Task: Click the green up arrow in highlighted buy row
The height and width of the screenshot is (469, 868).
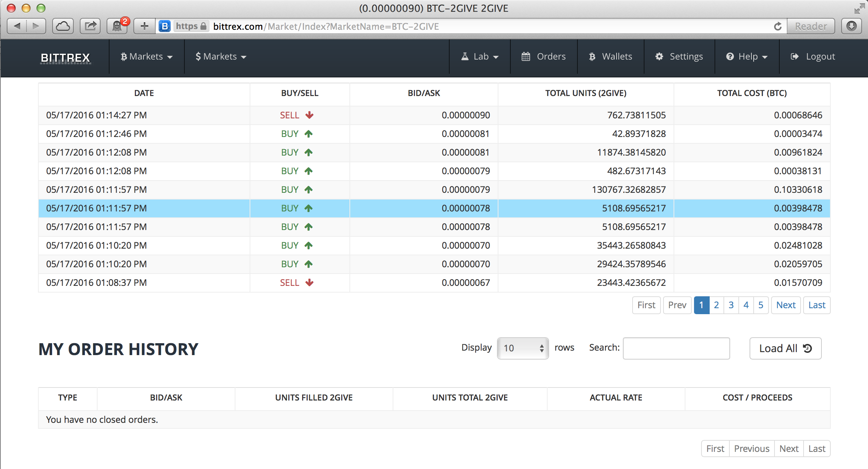Action: (308, 208)
